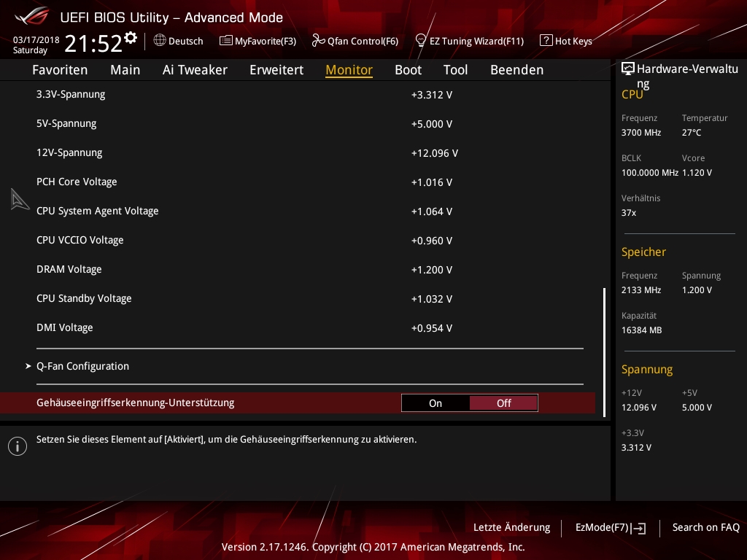Open Search on FAQ link

click(705, 528)
